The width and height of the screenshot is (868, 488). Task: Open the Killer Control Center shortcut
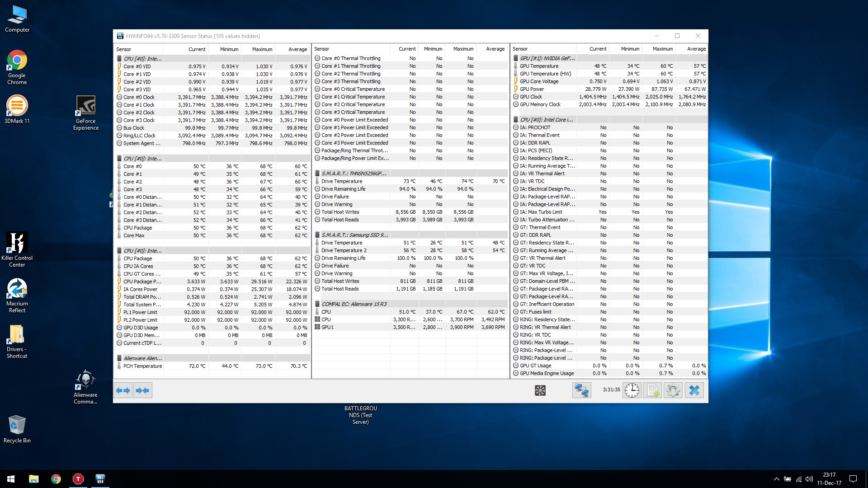coord(17,249)
